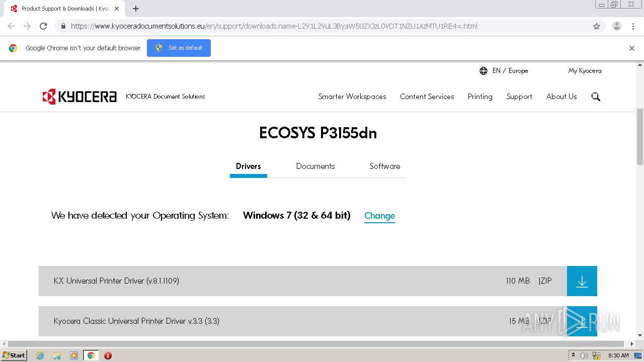Screen dimensions: 644x362
Task: Go forward in browser history
Action: [27, 26]
